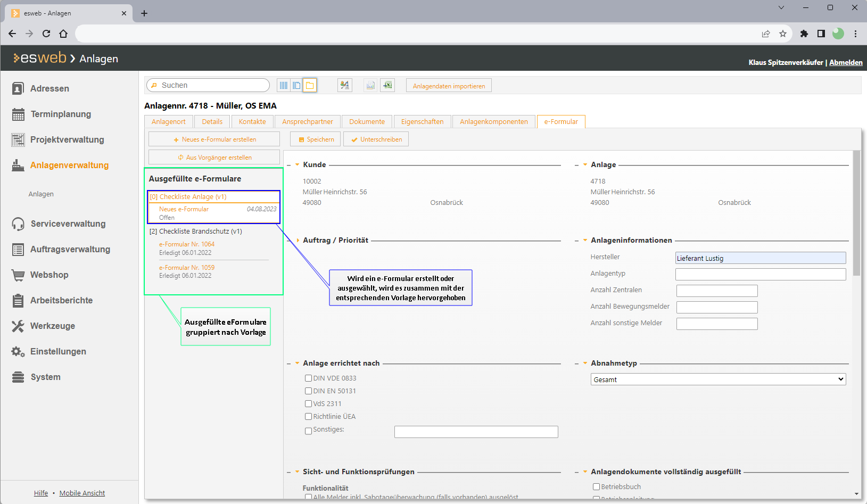Collapse the Anlage section
The height and width of the screenshot is (504, 867).
585,164
